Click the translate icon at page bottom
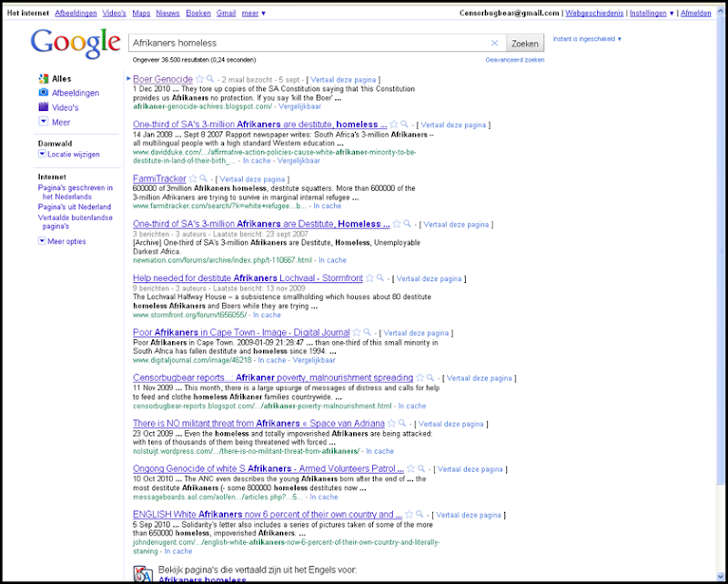 coord(143,574)
